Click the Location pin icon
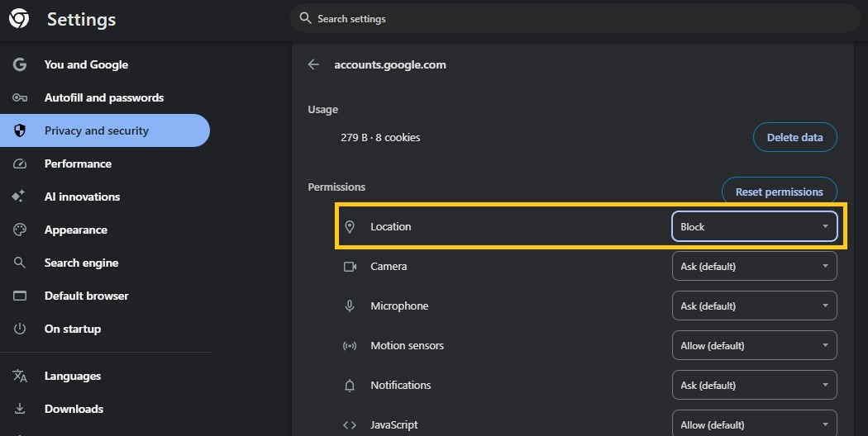868x436 pixels. coord(350,227)
